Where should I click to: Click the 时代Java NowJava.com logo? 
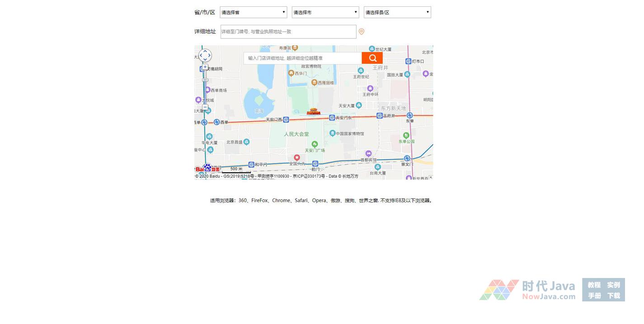click(x=527, y=290)
